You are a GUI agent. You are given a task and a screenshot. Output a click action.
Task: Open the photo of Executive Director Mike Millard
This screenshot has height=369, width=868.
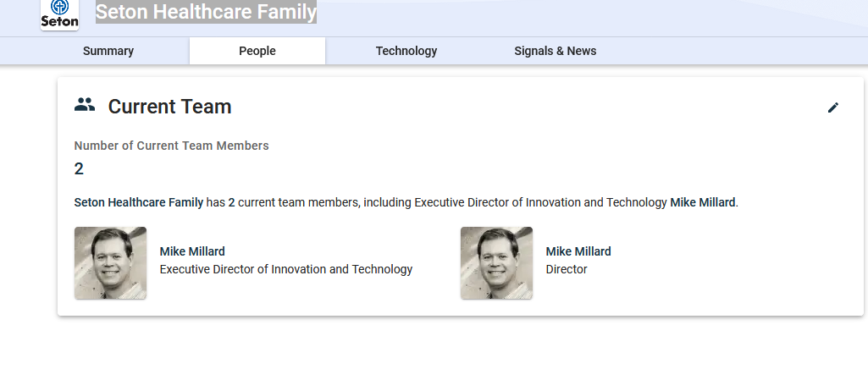click(110, 262)
